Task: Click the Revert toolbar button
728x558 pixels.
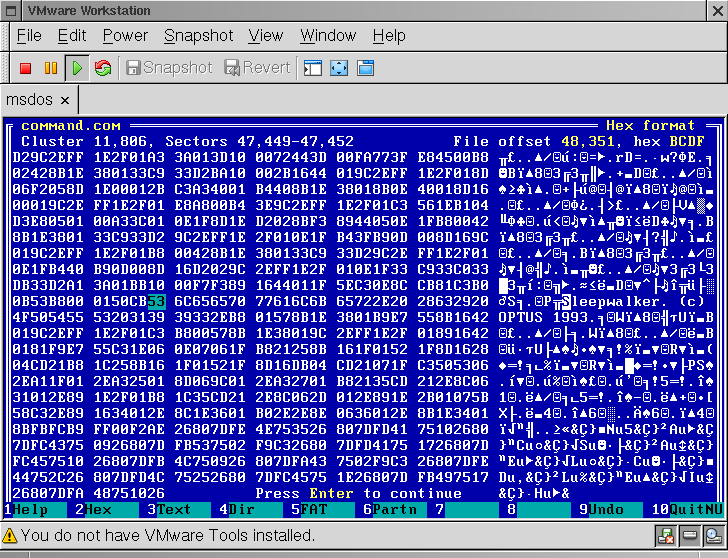Action: pos(257,68)
